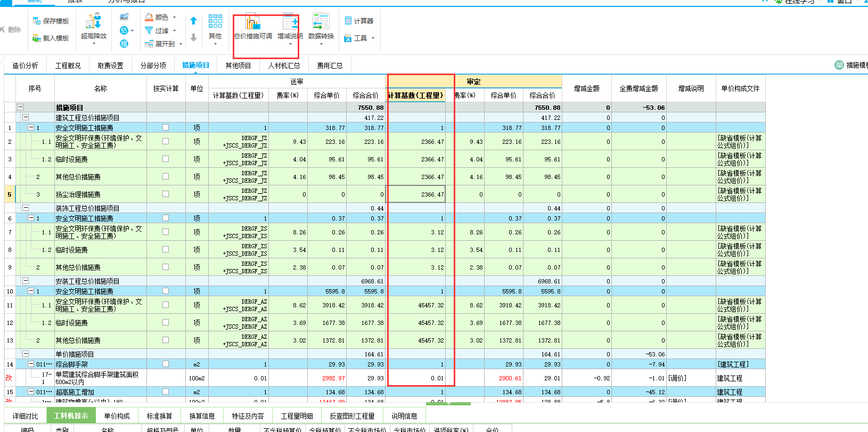Screen dimensions: 868x432
Task: Tick 按实计算 checkbox in row 3
Action: 166,159
